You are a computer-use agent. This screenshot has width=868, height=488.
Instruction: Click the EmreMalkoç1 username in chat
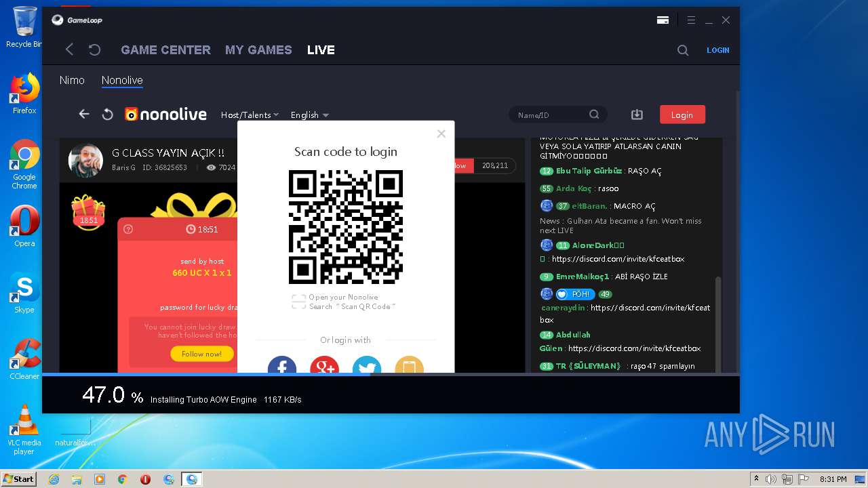tap(583, 277)
